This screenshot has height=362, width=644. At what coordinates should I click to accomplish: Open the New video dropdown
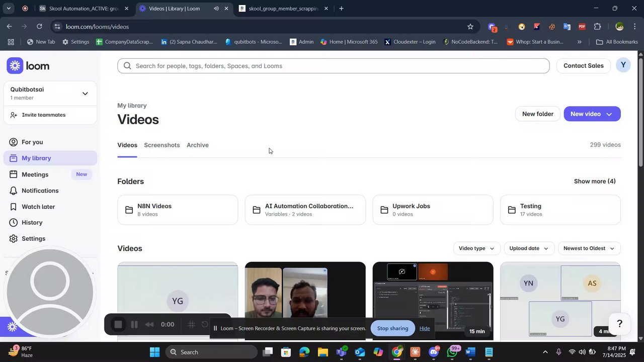click(x=592, y=114)
